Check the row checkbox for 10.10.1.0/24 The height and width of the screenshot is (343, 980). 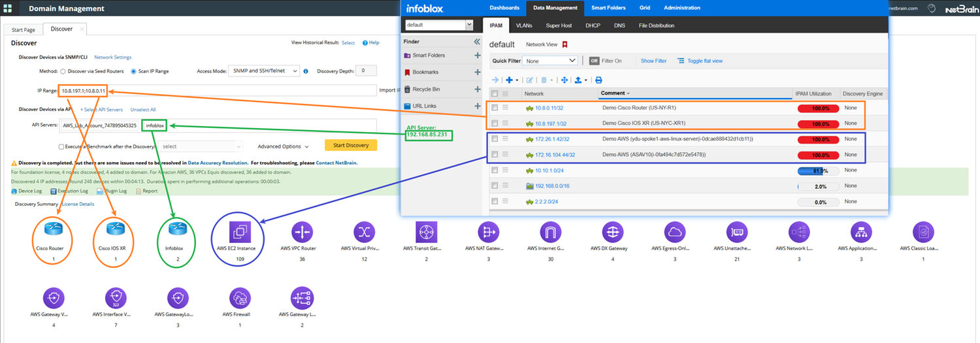(495, 170)
